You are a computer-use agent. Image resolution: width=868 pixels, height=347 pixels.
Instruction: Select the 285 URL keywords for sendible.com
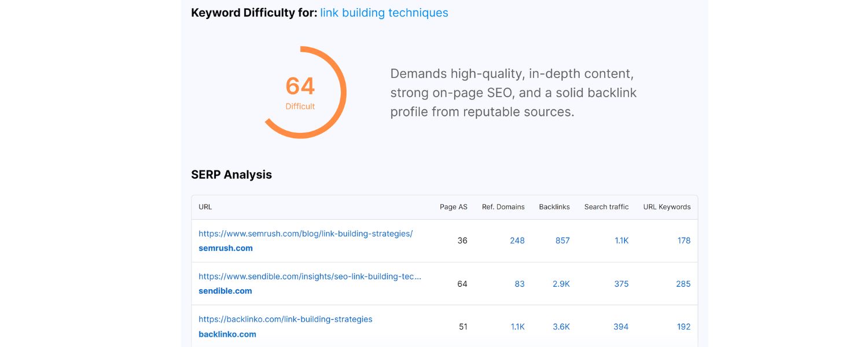click(x=683, y=283)
